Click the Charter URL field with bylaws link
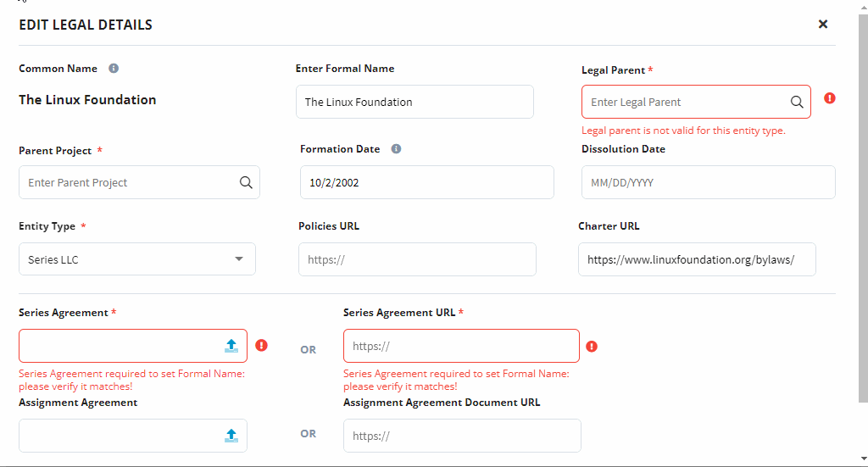The width and height of the screenshot is (868, 467). [x=697, y=259]
